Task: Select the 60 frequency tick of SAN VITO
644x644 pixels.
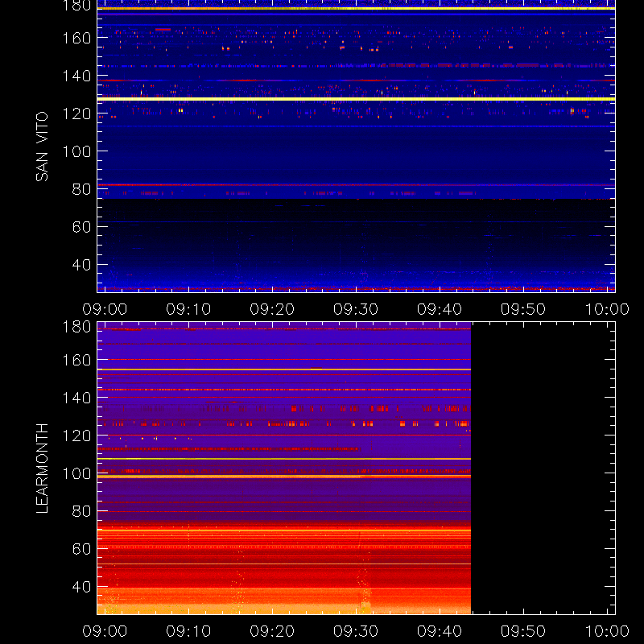Action: coord(82,227)
